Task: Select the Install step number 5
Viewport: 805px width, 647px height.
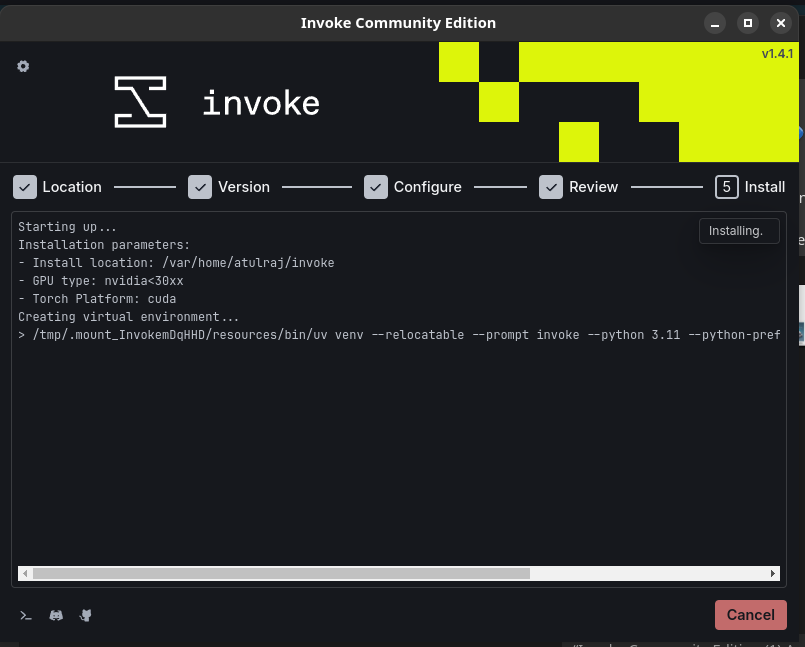Action: pos(726,187)
